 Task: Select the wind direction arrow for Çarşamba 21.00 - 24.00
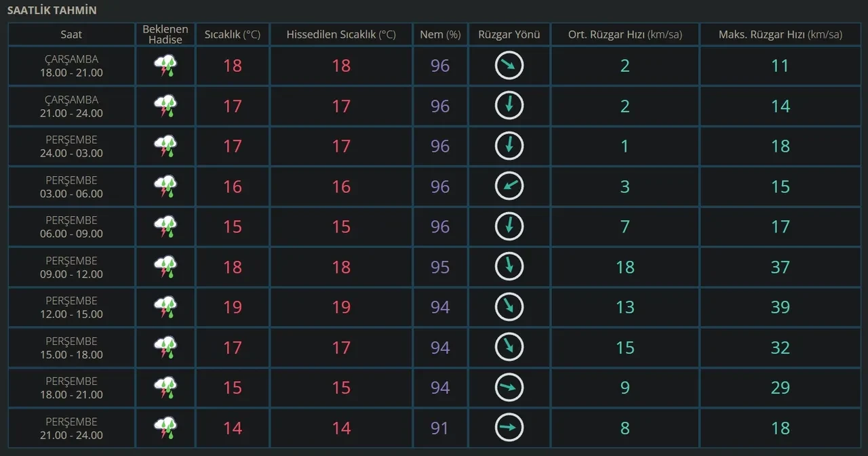509,106
